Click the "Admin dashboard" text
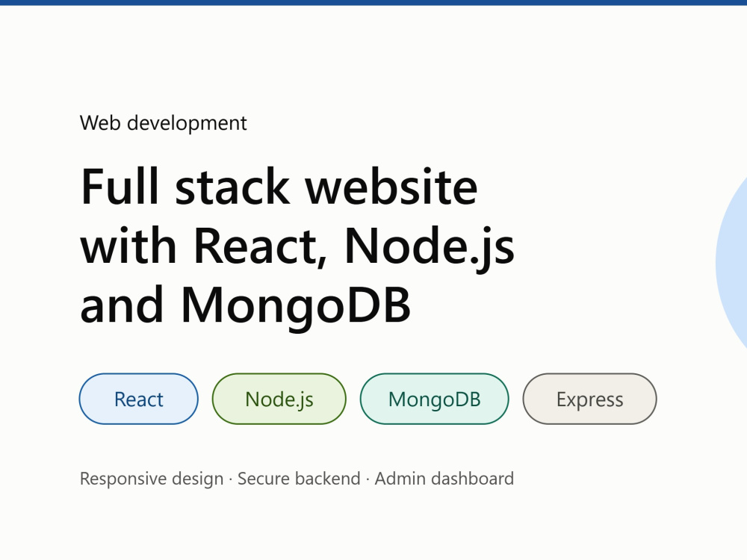 point(444,479)
